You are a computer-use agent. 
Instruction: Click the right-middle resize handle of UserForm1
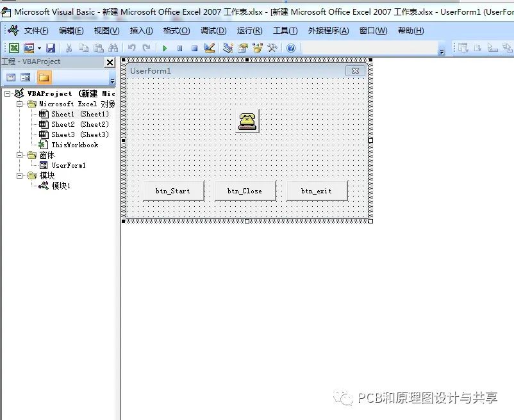click(370, 140)
